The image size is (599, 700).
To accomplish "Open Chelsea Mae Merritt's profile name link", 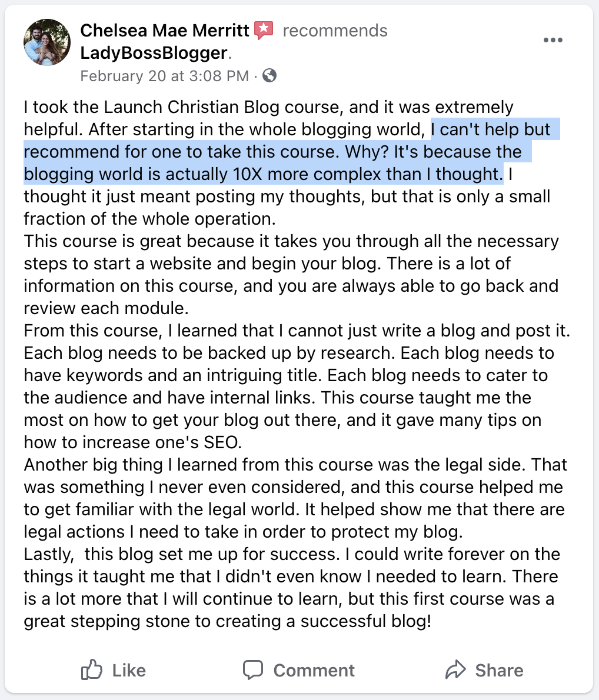I will [164, 31].
